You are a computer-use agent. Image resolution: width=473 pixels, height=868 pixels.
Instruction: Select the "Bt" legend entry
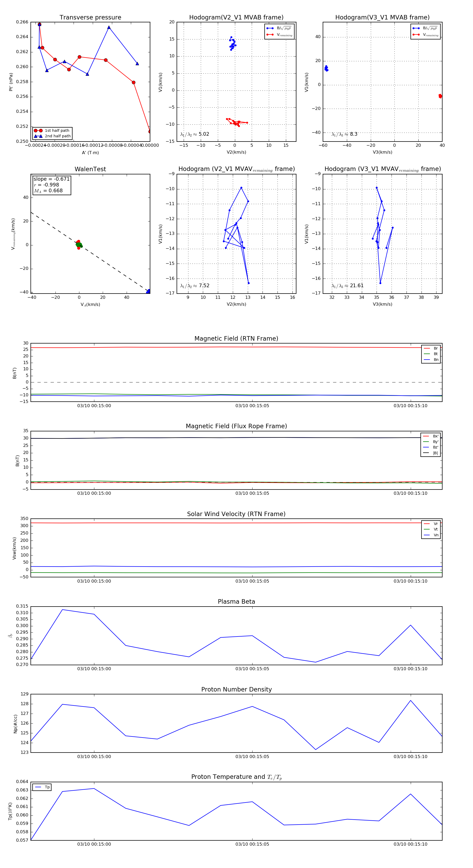click(431, 354)
